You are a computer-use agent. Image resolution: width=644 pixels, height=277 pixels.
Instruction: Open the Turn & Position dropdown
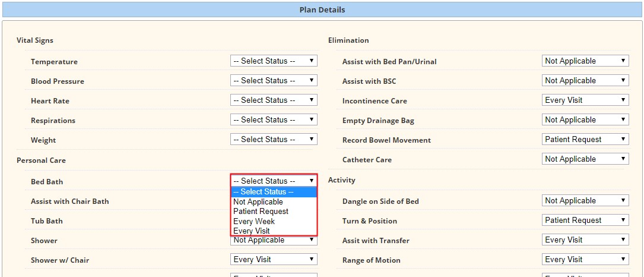(x=585, y=220)
